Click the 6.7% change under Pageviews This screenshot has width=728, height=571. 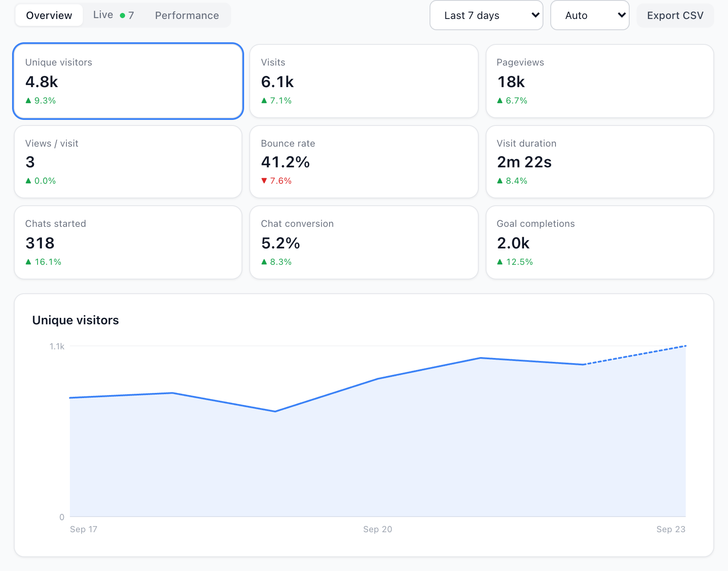(516, 100)
